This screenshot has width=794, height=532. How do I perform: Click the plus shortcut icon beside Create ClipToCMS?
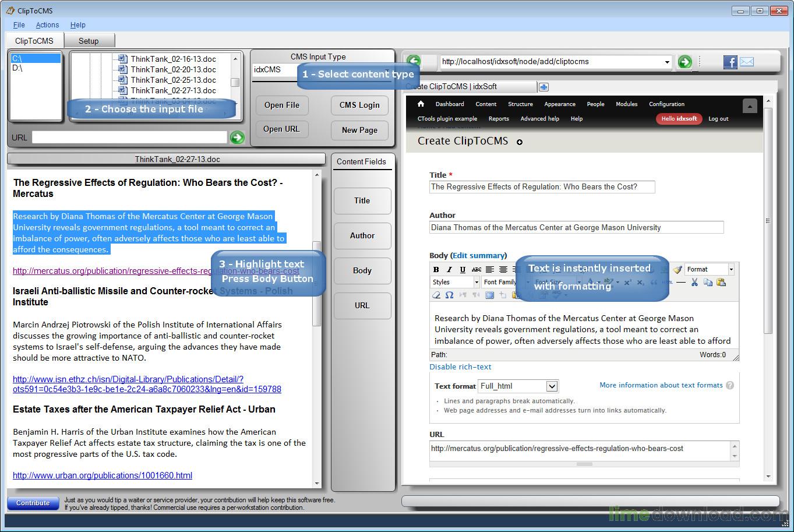(x=520, y=142)
